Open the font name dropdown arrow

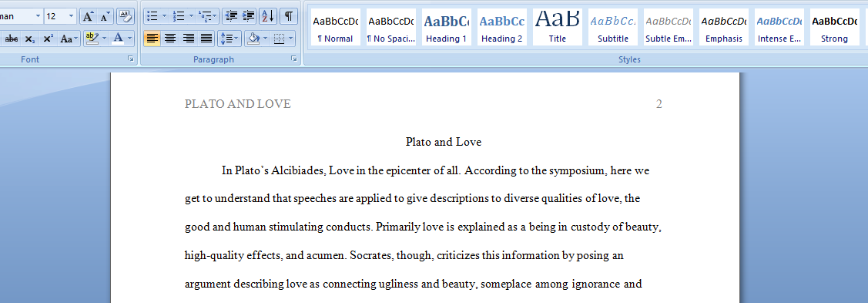pyautogui.click(x=39, y=17)
